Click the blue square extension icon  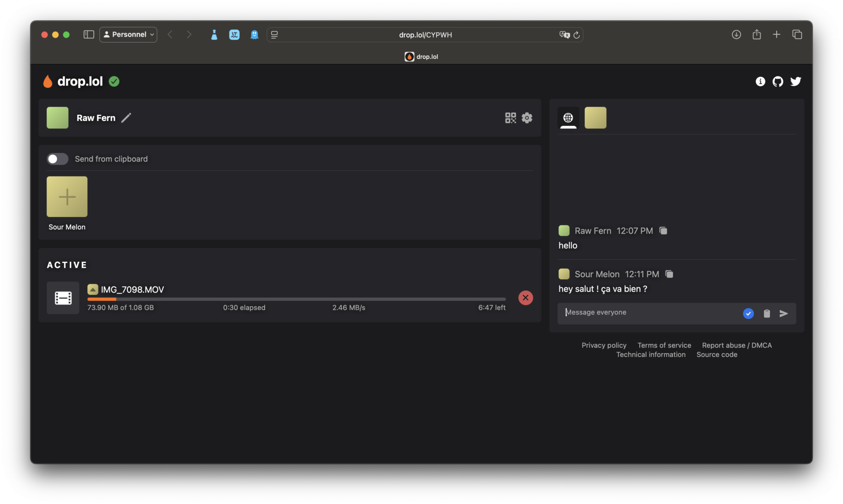click(234, 35)
